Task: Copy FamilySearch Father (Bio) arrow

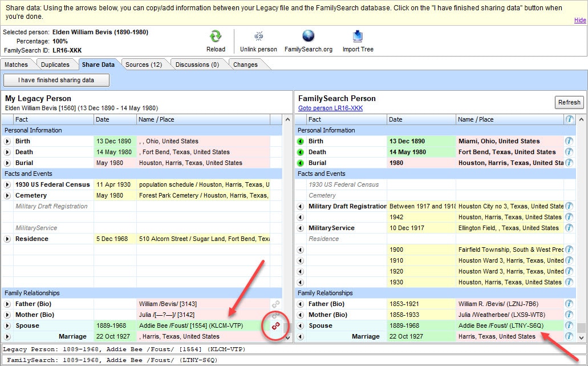Action: [x=301, y=304]
